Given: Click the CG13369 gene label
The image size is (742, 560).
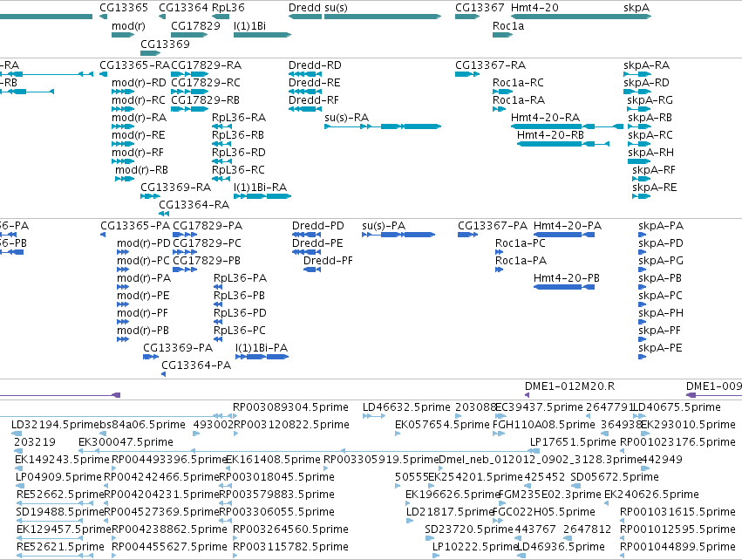Looking at the screenshot, I should pos(165,44).
